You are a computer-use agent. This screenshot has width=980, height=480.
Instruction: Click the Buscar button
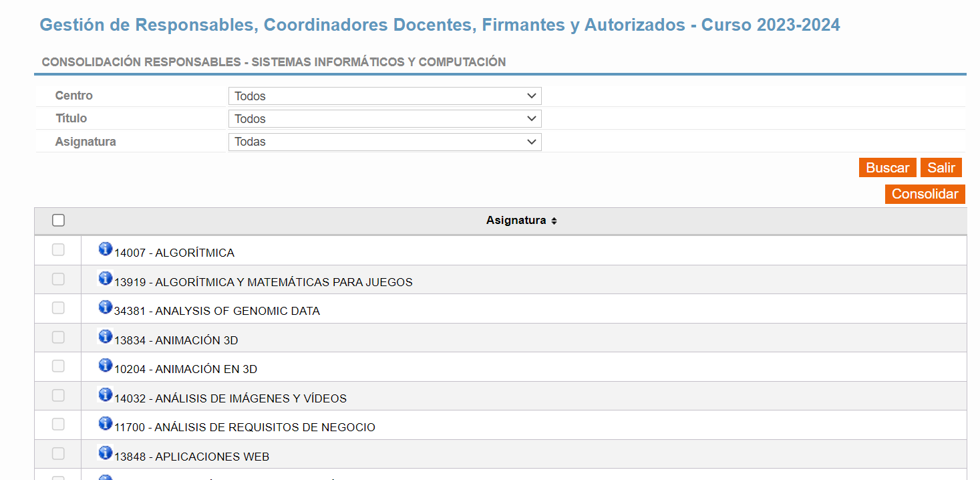coord(888,168)
